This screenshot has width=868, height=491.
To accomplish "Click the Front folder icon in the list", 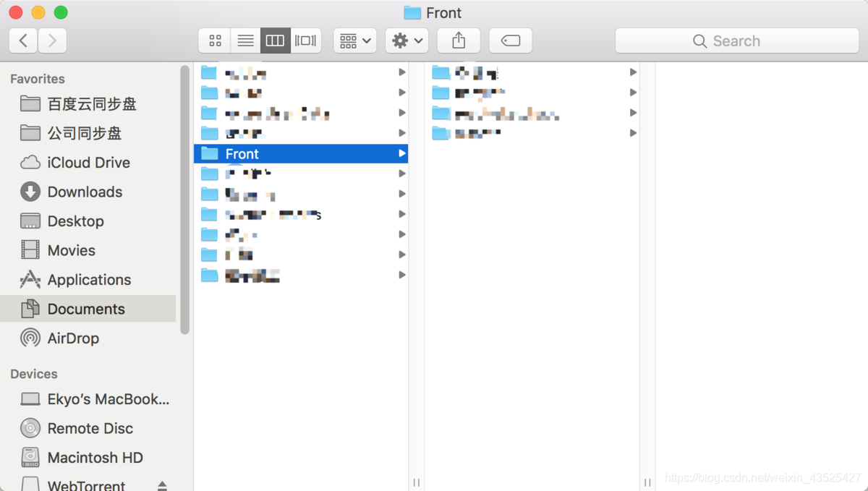I will point(210,153).
